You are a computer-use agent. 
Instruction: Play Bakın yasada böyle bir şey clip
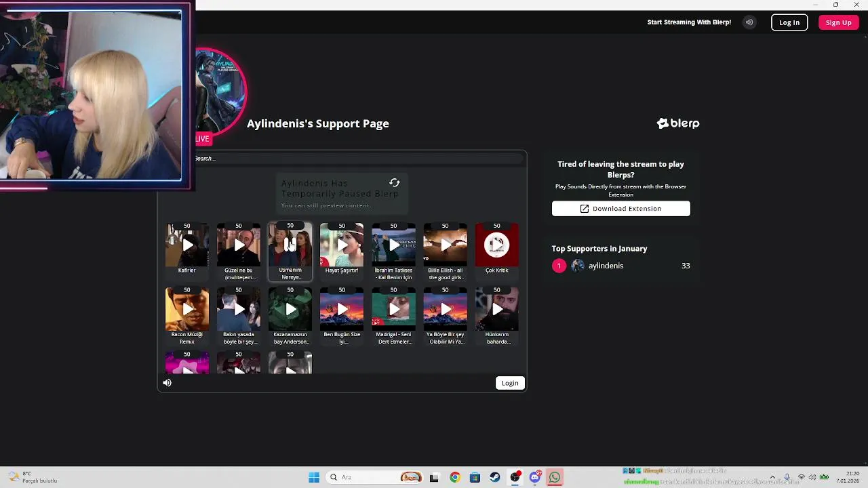[x=239, y=309]
